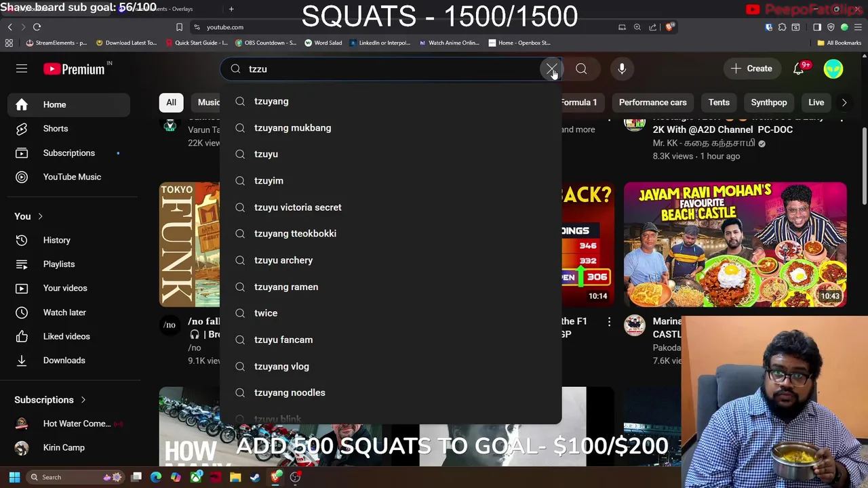This screenshot has height=488, width=868.
Task: Open the Create menu
Action: (x=751, y=68)
